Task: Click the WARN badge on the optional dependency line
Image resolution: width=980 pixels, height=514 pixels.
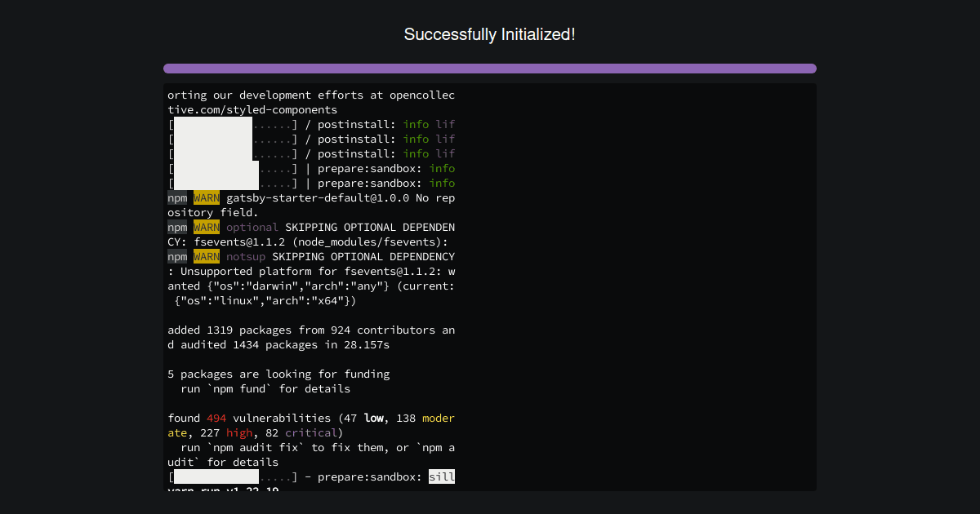Action: coord(206,227)
